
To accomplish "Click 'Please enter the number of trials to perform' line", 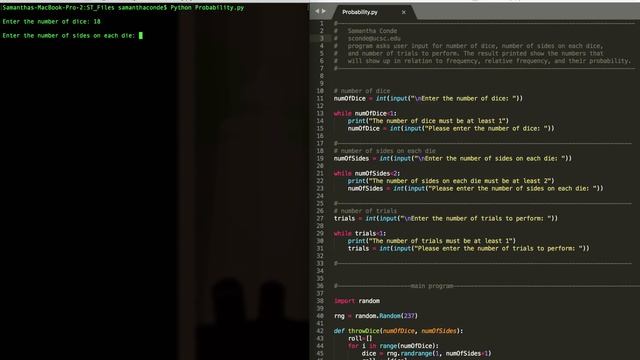I will pyautogui.click(x=469, y=248).
